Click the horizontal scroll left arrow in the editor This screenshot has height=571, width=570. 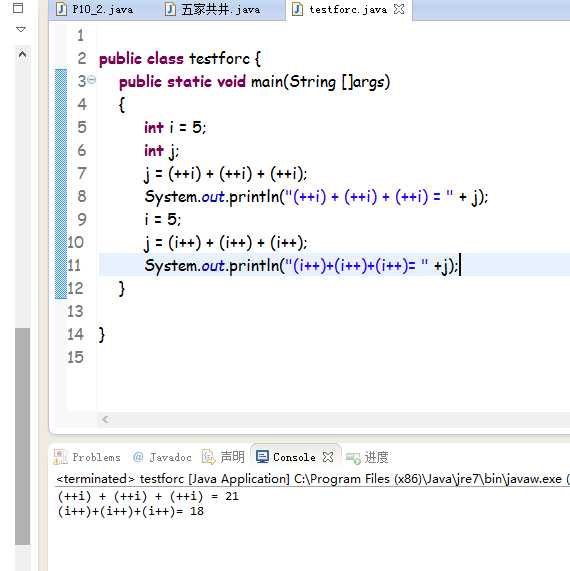[x=106, y=419]
